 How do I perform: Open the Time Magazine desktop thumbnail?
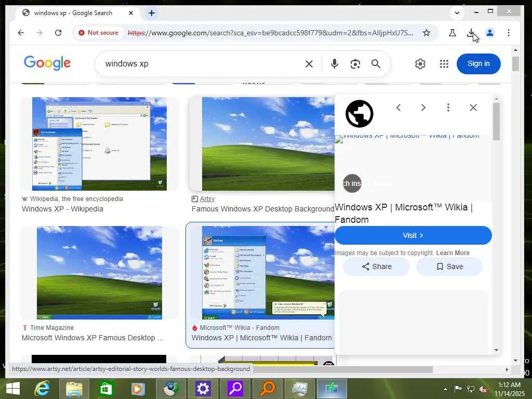(99, 272)
